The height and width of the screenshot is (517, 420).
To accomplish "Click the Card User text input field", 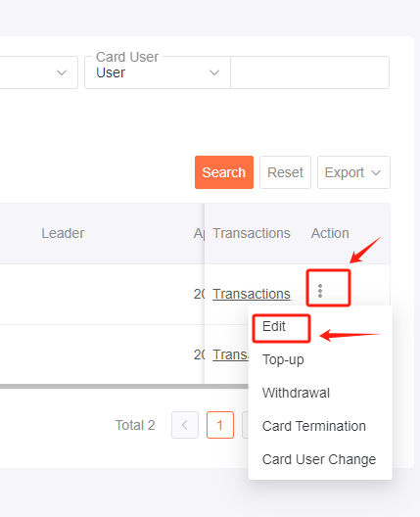I will [310, 72].
